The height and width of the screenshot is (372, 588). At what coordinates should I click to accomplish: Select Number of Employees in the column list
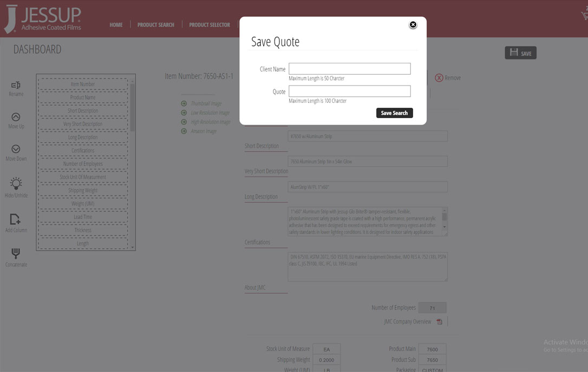tap(83, 164)
